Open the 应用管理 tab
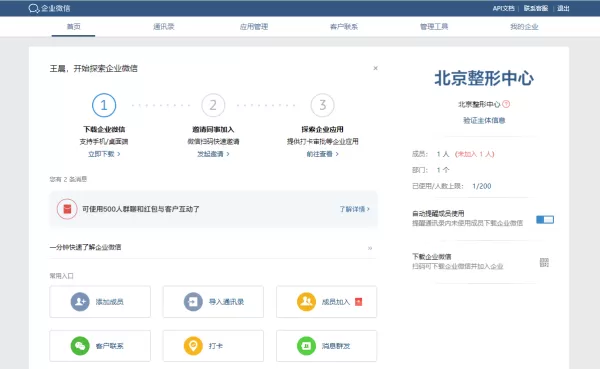This screenshot has width=600, height=369. click(x=254, y=26)
